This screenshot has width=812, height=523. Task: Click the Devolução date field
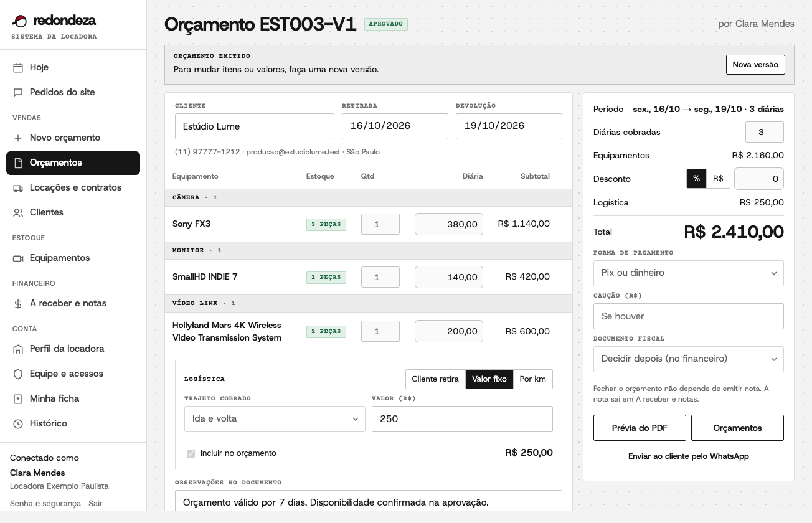coord(509,126)
